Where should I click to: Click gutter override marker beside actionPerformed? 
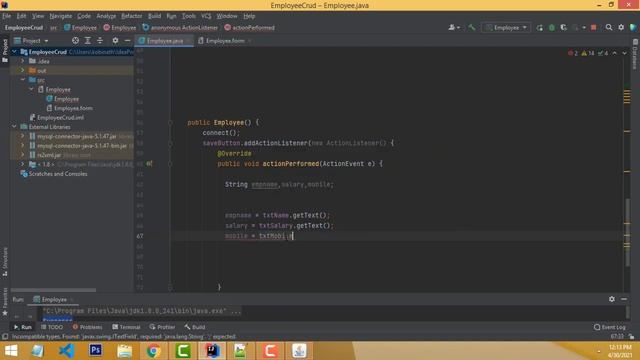pyautogui.click(x=149, y=164)
